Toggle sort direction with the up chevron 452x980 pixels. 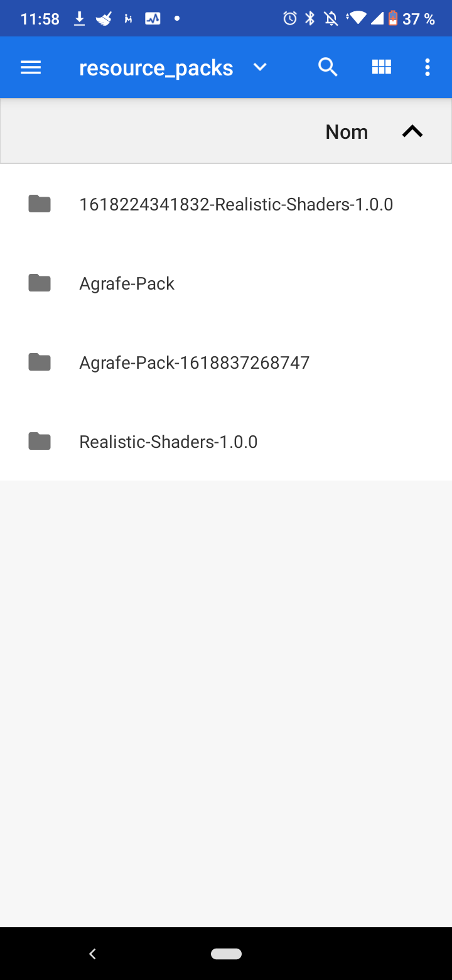(x=412, y=131)
